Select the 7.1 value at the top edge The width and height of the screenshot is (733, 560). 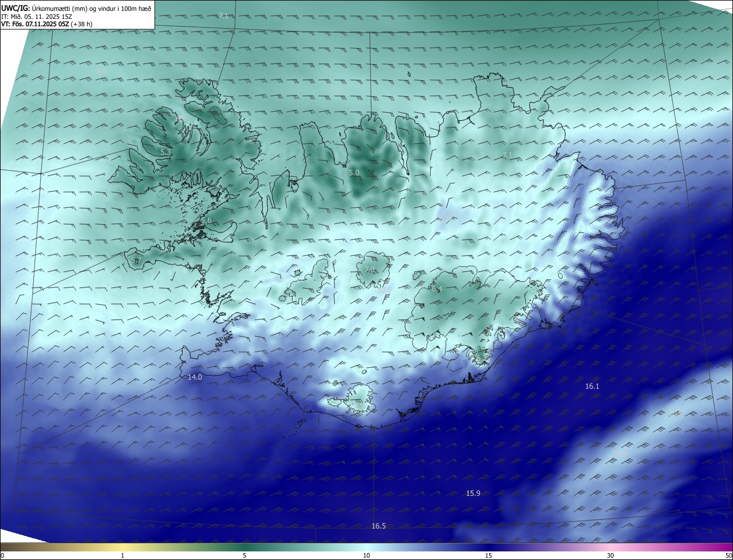223,15
